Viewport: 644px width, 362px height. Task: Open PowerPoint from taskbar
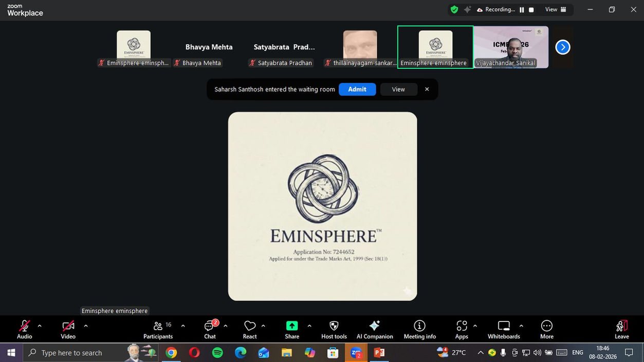tap(379, 353)
